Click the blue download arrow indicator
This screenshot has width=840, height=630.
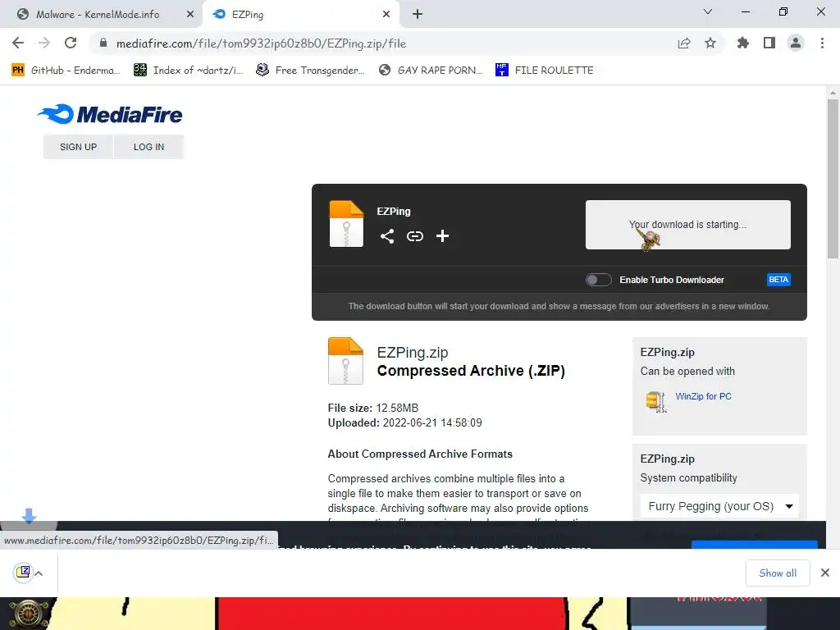point(29,515)
